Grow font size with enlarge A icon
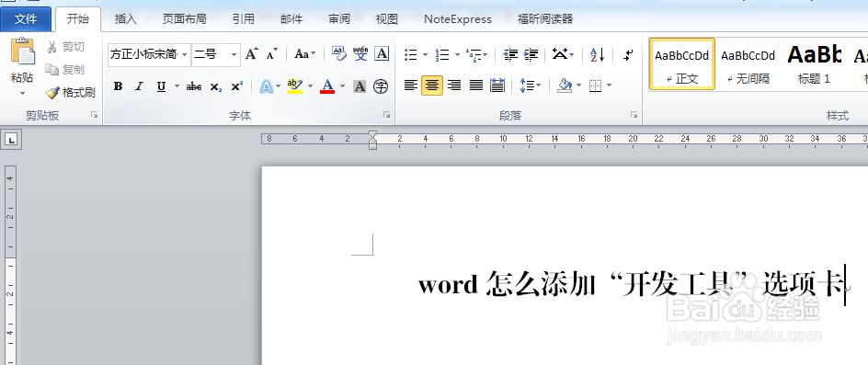Screen dimensions: 868x365 click(252, 53)
